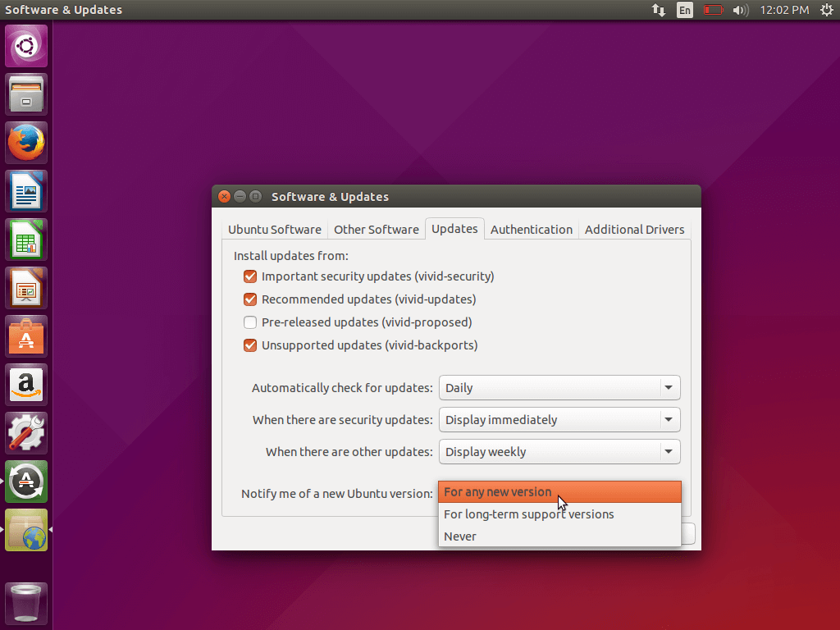The image size is (840, 630).
Task: Open Ubuntu Software Center icon
Action: click(26, 336)
